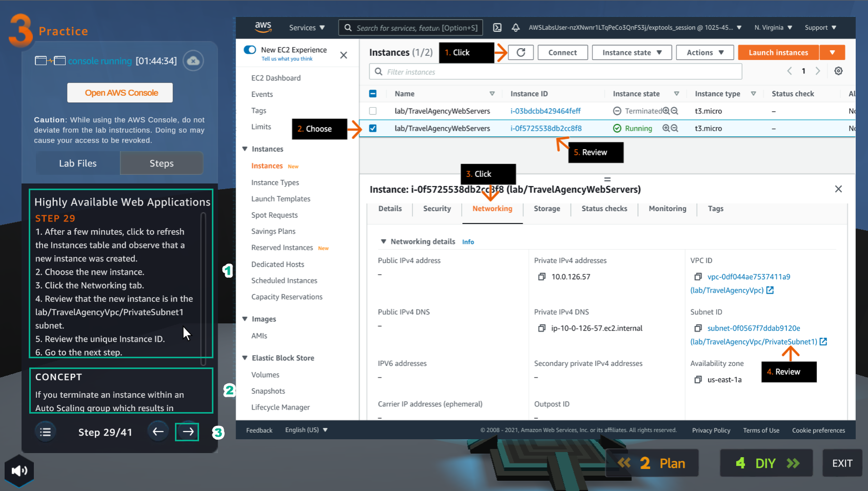Open table preferences gear icon
The width and height of the screenshot is (868, 491).
(838, 71)
